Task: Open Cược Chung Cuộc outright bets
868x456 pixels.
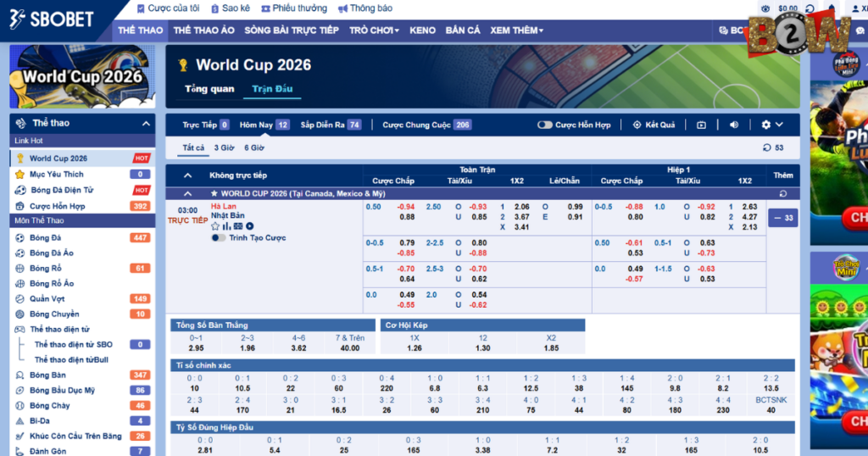Action: tap(426, 125)
